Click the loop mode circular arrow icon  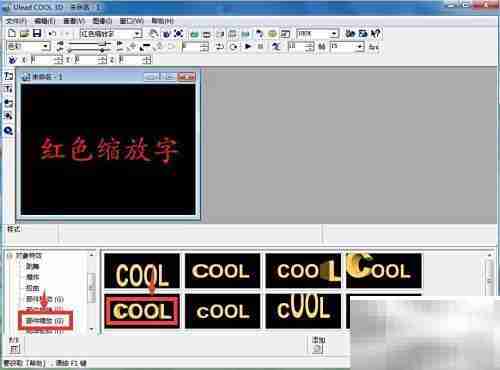coord(234,47)
